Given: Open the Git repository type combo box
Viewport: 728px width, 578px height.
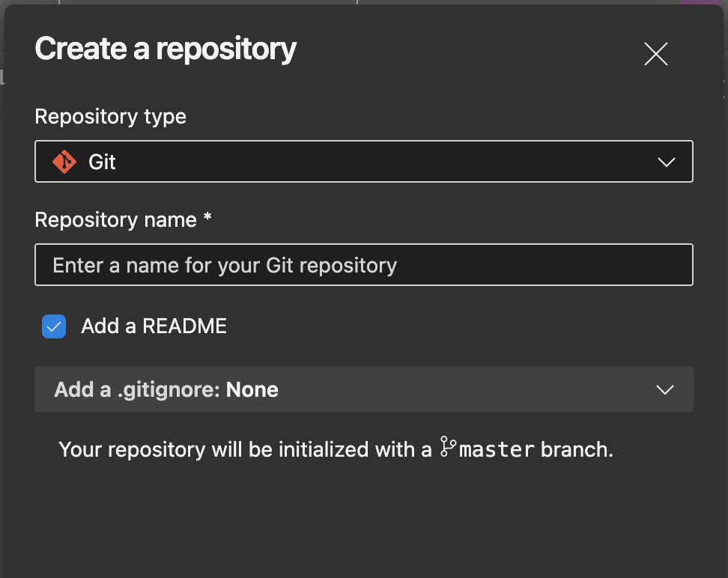Looking at the screenshot, I should click(x=364, y=162).
